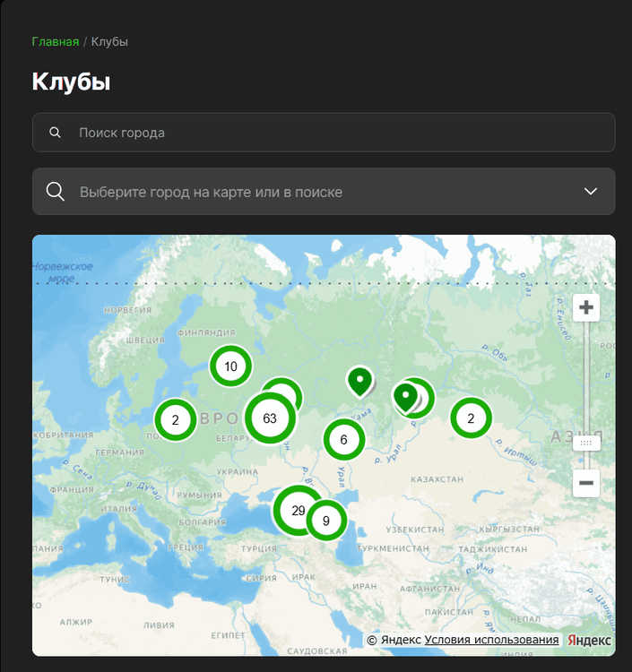632x672 pixels.
Task: Click the chevron arrow of city selector
Action: [591, 191]
